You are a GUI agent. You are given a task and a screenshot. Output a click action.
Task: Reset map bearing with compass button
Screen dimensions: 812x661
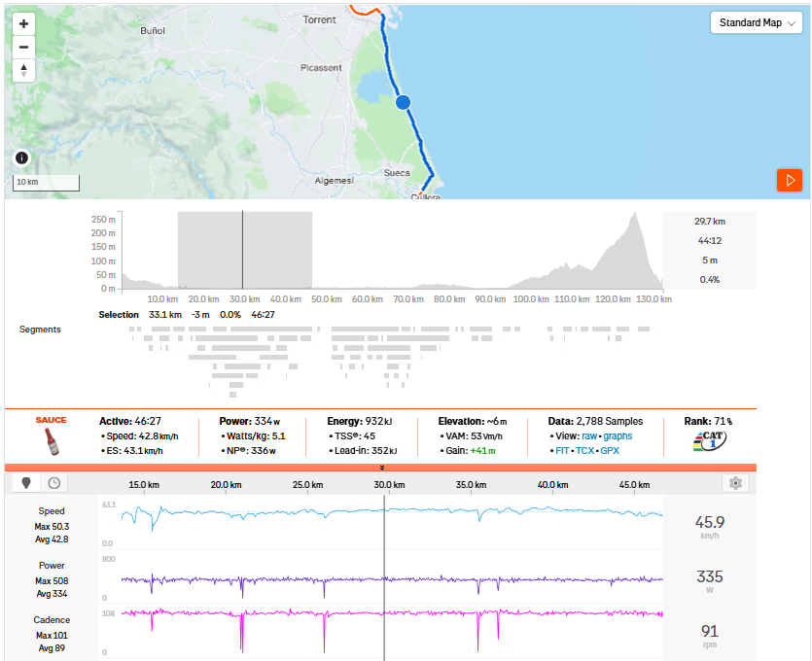tap(24, 70)
